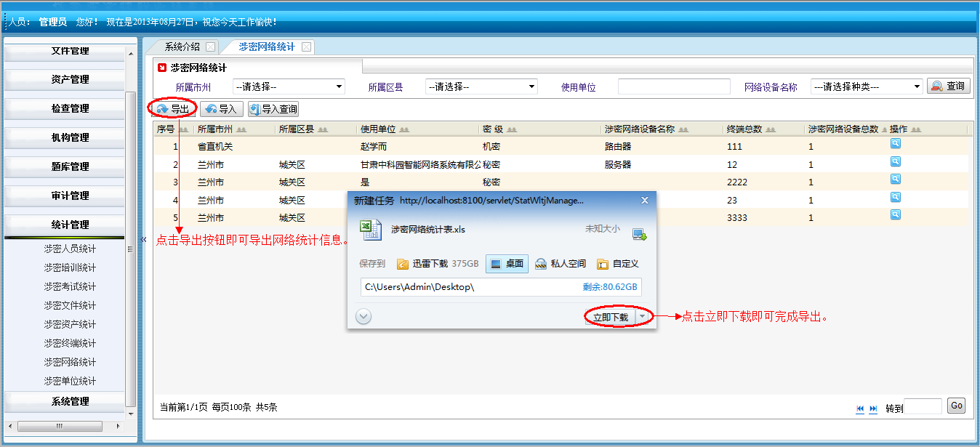View details icon for row 4 with 23
This screenshot has width=980, height=447.
[x=896, y=197]
